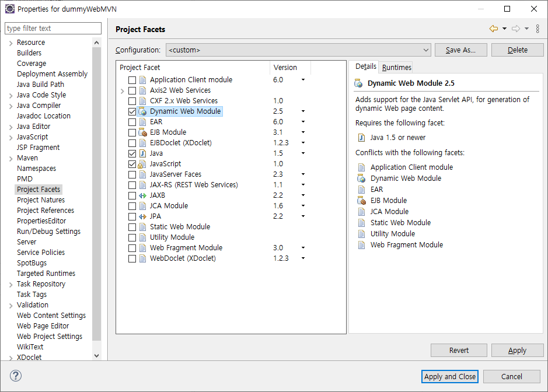
Task: Click the Save As... button
Action: pyautogui.click(x=460, y=50)
